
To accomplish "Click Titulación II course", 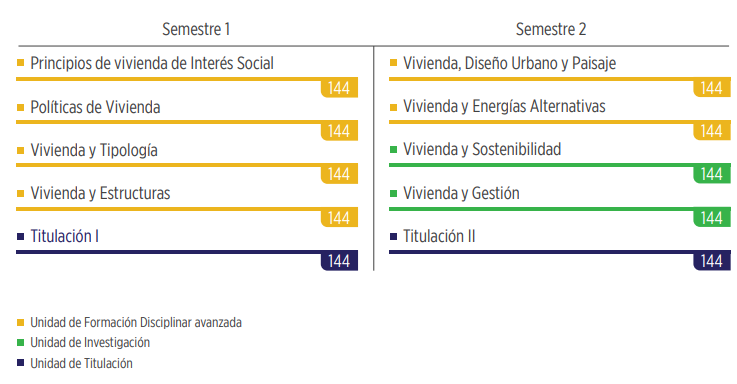I will 439,236.
